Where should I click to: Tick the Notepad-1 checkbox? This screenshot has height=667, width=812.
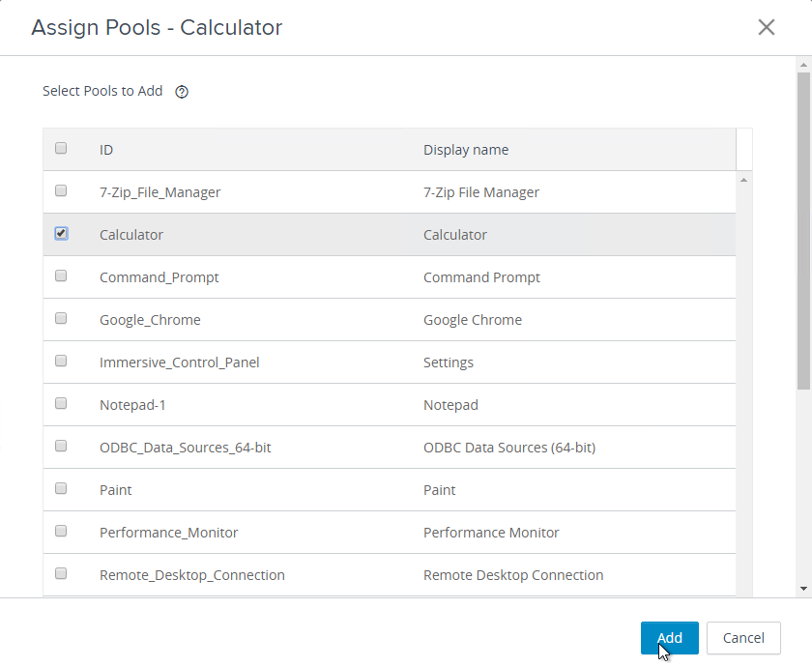click(x=61, y=403)
